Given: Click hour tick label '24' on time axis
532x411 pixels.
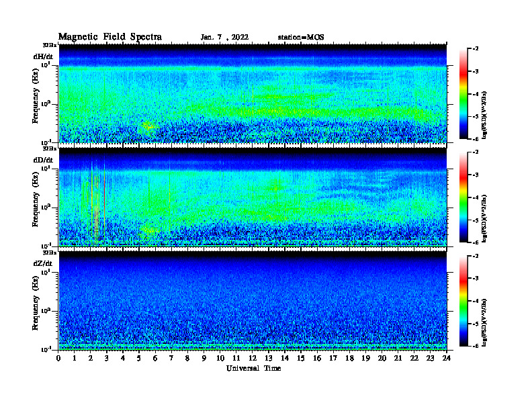Looking at the screenshot, I should [x=447, y=358].
